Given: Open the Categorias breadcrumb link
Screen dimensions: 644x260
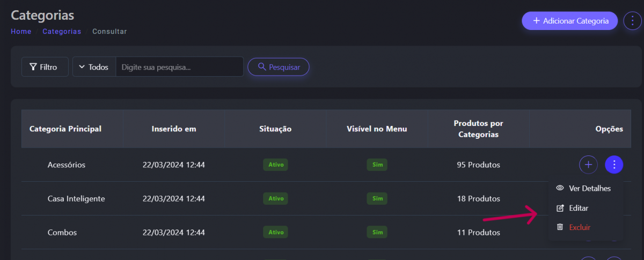Looking at the screenshot, I should pos(62,32).
